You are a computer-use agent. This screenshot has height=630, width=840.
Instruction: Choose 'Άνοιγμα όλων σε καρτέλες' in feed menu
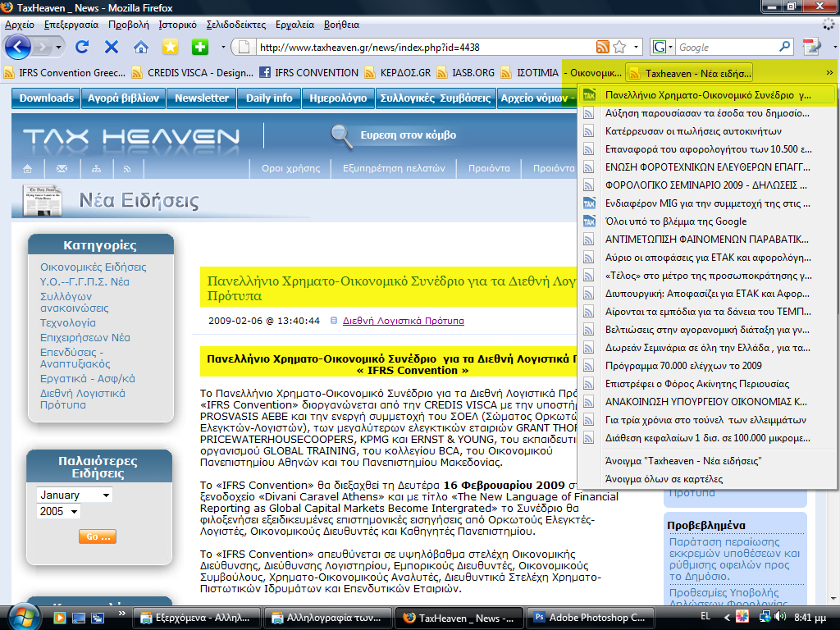click(663, 479)
